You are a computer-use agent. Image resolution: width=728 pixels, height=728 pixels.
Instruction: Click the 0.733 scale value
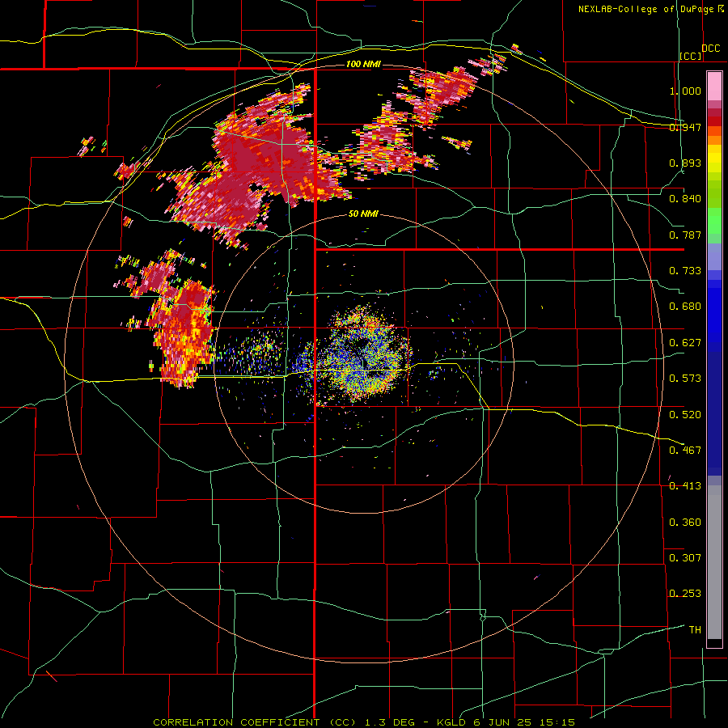coord(685,271)
